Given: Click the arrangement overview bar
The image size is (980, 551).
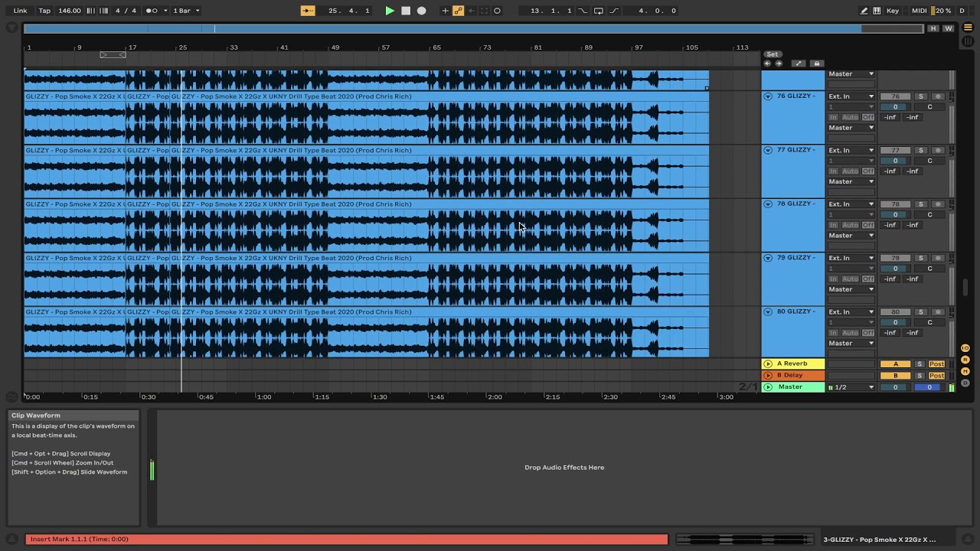Looking at the screenshot, I should (x=473, y=28).
